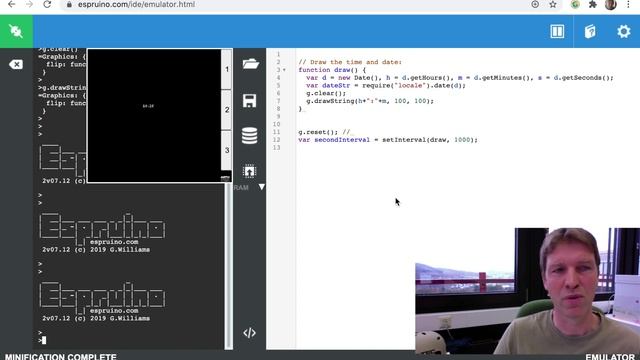Expand upload destination dropdown arrow next to RAM

tap(262, 187)
